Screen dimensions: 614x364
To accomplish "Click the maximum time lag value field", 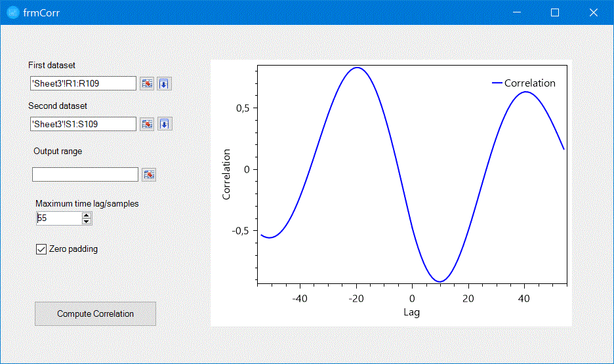I will click(x=59, y=218).
